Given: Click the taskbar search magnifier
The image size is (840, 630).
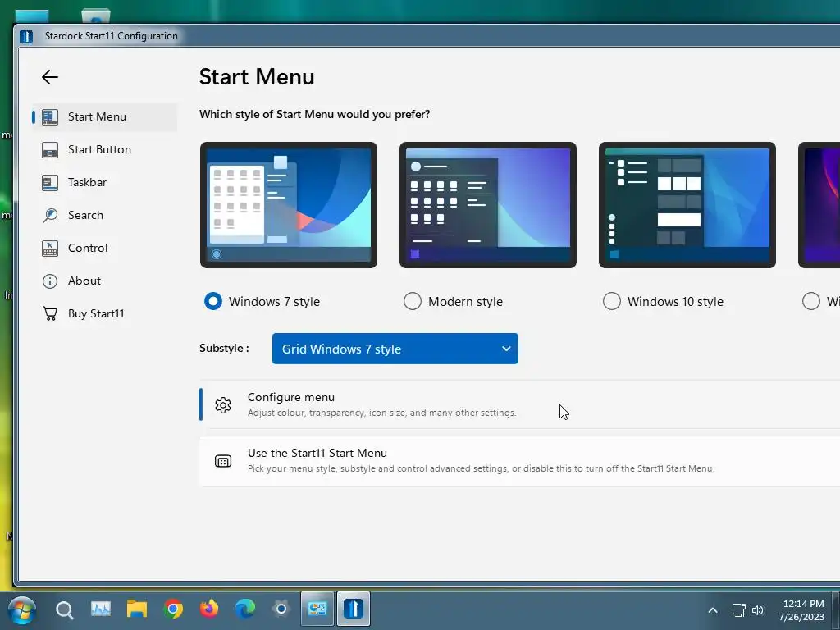Looking at the screenshot, I should [x=64, y=610].
